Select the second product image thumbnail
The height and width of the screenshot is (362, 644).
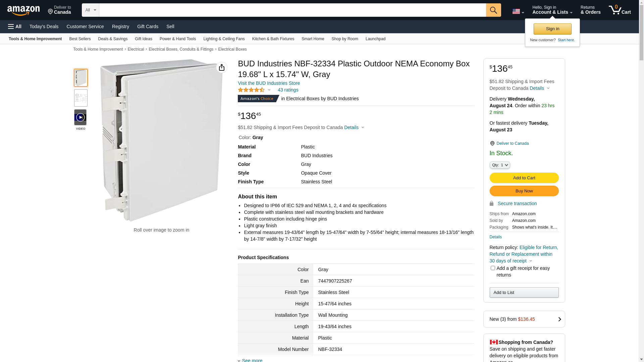point(81,98)
